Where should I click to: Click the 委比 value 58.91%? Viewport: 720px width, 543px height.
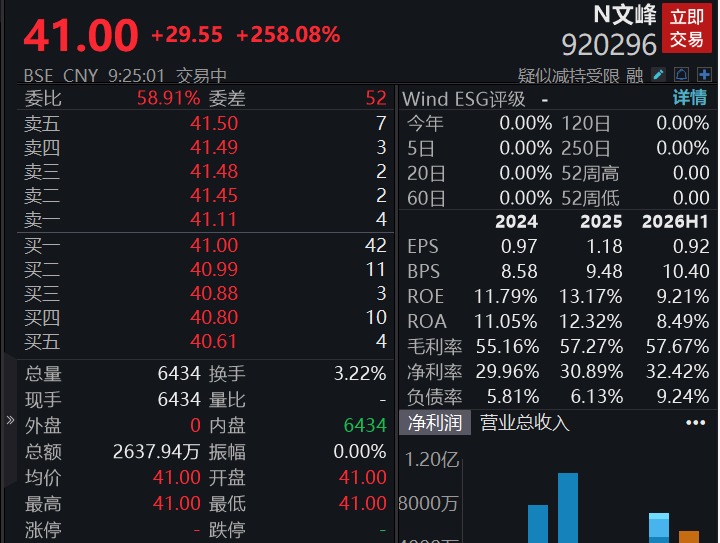click(169, 98)
